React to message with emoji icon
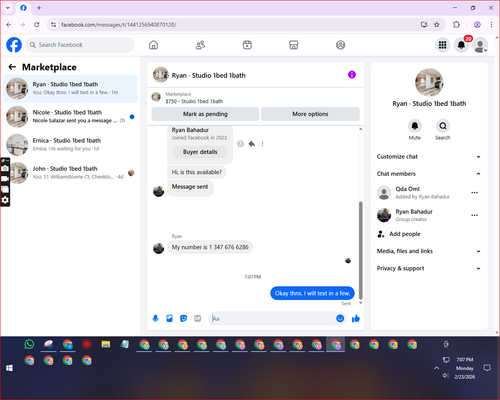Screen dimensions: 500x400 tap(240, 144)
